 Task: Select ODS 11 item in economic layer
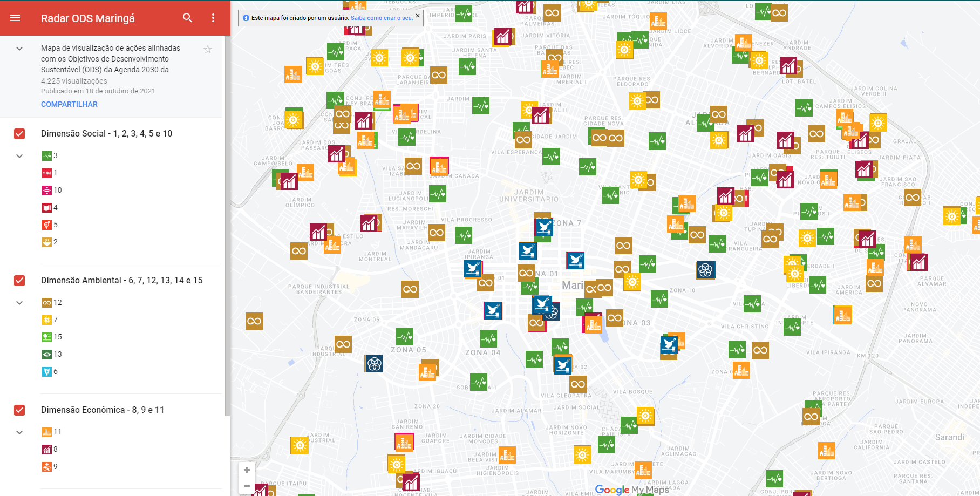point(52,432)
